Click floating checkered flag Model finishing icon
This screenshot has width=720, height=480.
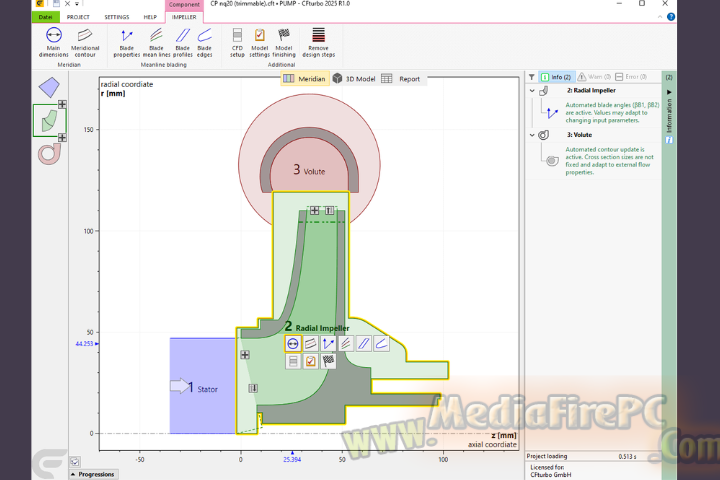click(x=328, y=361)
